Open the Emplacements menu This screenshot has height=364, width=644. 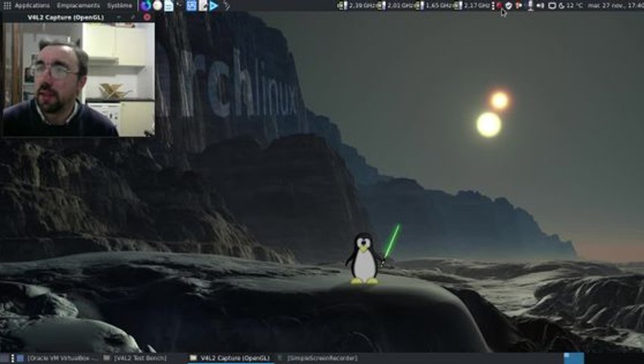pos(78,5)
